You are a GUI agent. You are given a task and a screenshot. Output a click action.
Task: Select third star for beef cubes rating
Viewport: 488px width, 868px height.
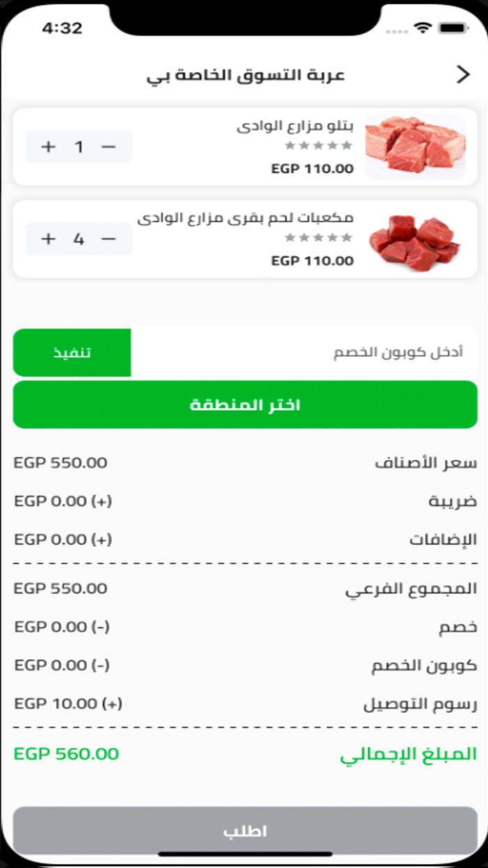coord(318,237)
